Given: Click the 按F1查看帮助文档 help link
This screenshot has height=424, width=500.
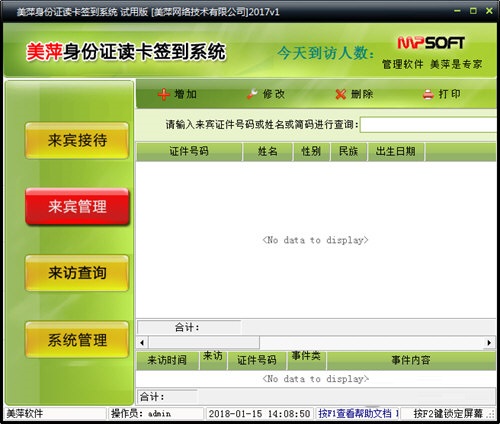Looking at the screenshot, I should (x=358, y=414).
